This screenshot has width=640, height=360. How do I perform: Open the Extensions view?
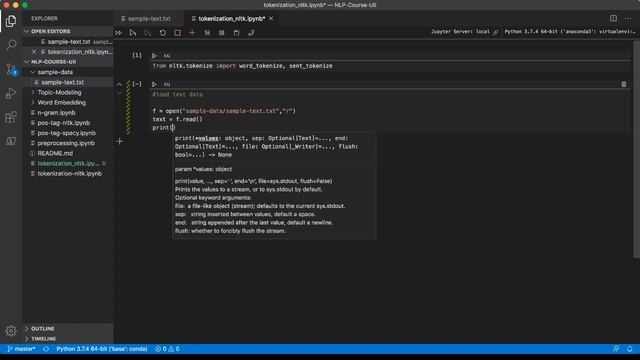click(x=11, y=118)
